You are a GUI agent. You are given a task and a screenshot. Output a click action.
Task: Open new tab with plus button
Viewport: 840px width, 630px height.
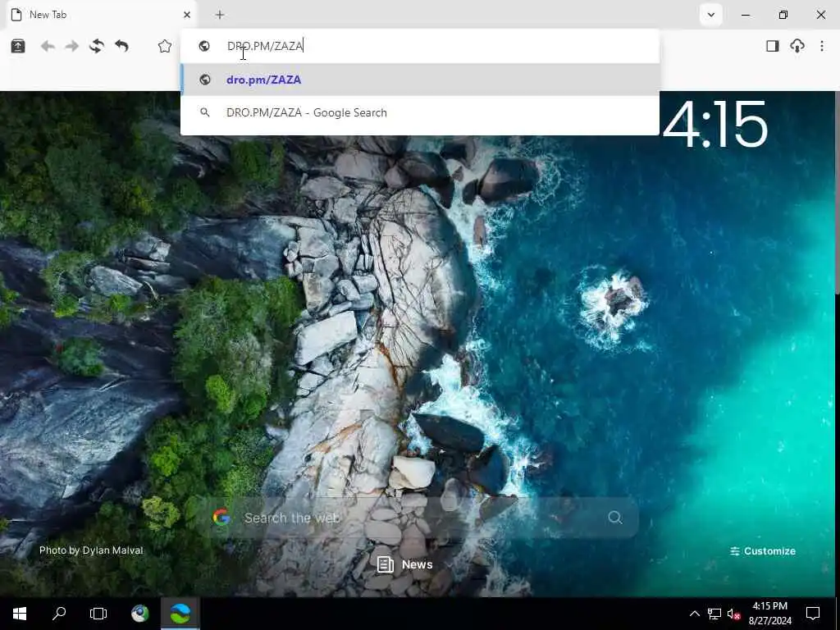[x=220, y=15]
